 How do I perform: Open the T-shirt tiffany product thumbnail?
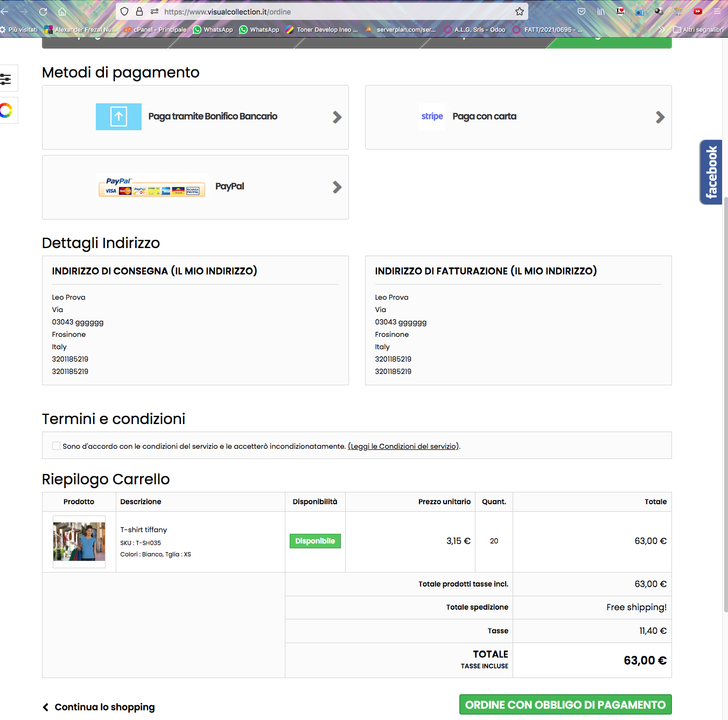(x=79, y=541)
